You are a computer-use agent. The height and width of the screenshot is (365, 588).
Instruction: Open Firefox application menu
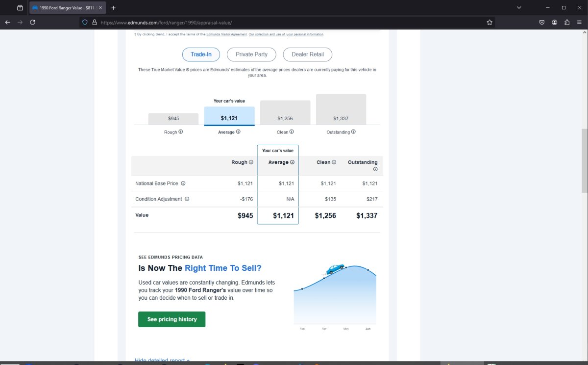point(580,22)
